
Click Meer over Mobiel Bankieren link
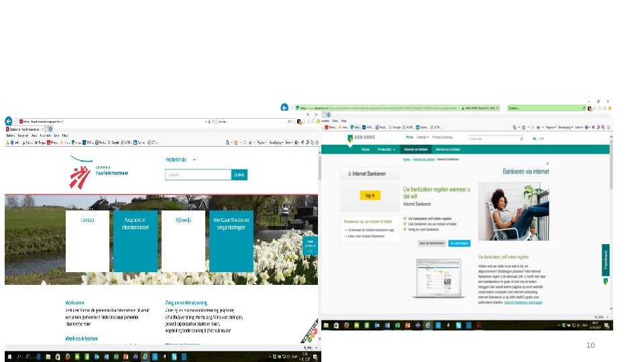pyautogui.click(x=366, y=236)
